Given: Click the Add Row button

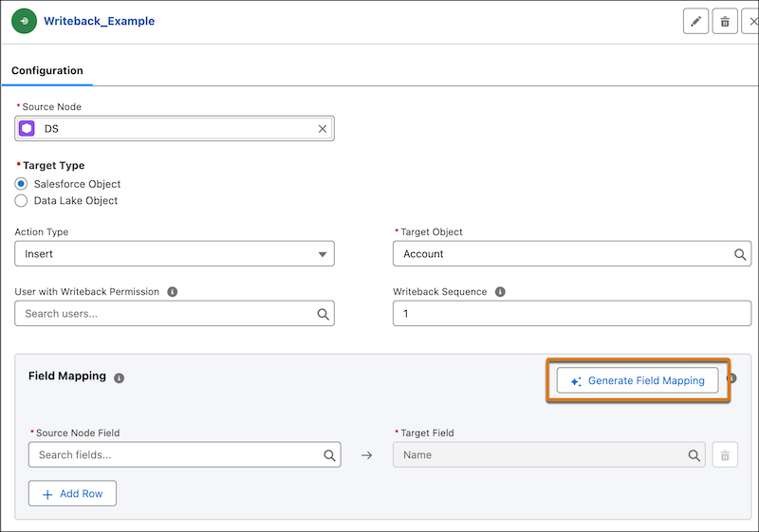Looking at the screenshot, I should point(72,493).
